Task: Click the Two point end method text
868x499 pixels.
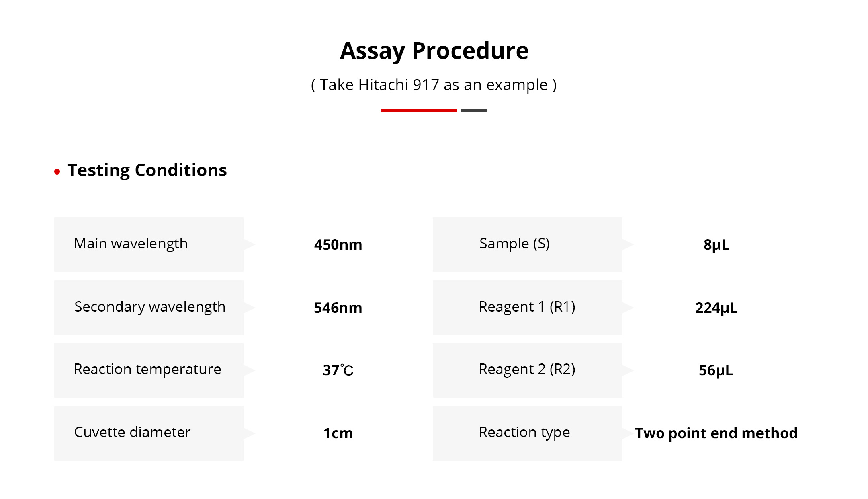Action: tap(716, 433)
